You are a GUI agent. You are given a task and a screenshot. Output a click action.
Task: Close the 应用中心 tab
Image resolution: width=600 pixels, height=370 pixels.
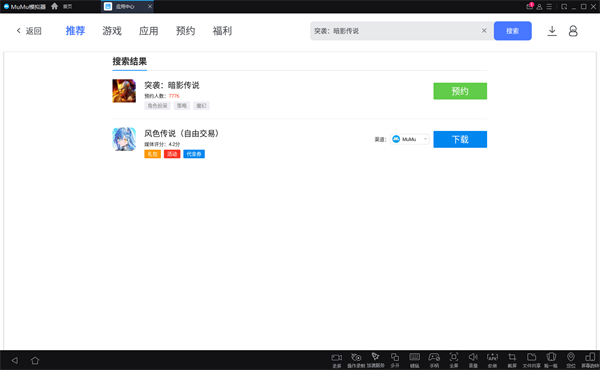pyautogui.click(x=150, y=7)
